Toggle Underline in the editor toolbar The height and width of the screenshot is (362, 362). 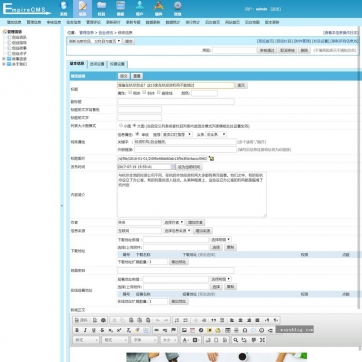coord(94,330)
